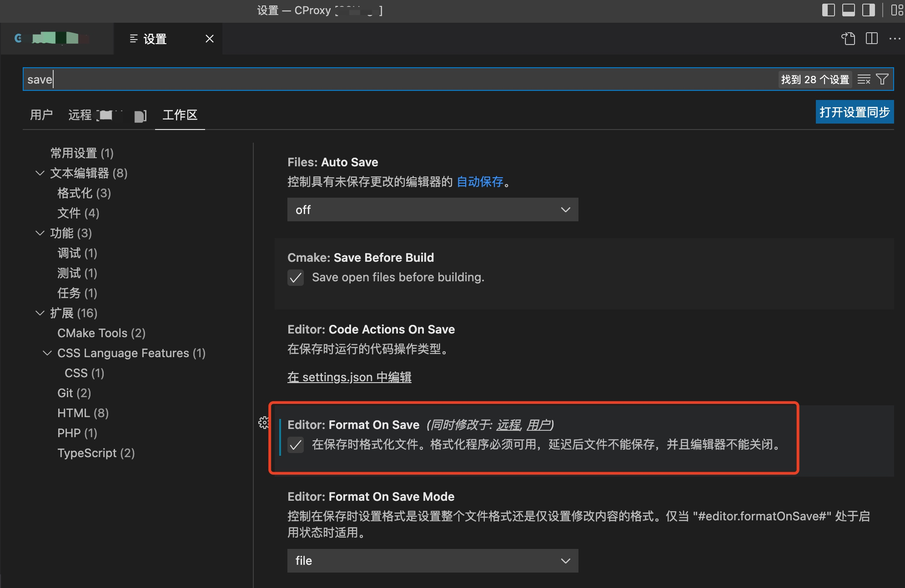Collapse 文本编辑器 (8) tree section

pos(40,173)
